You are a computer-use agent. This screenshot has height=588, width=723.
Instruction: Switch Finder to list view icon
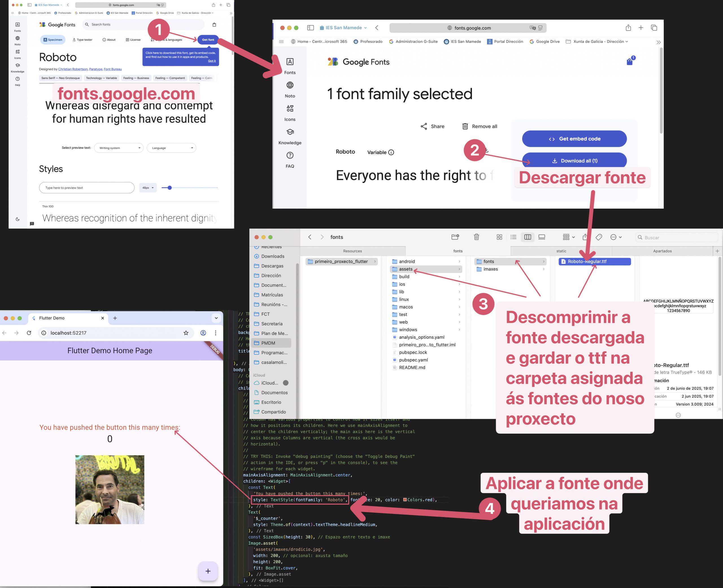[x=514, y=237]
